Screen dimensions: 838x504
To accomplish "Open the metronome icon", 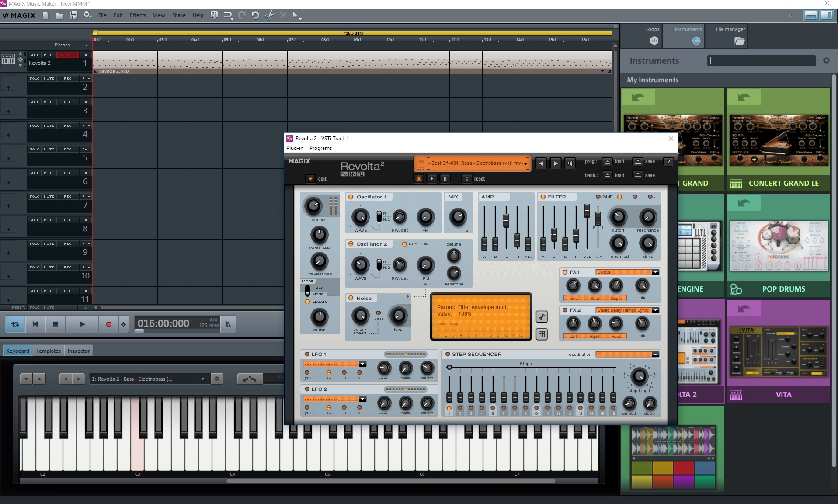I will point(228,324).
